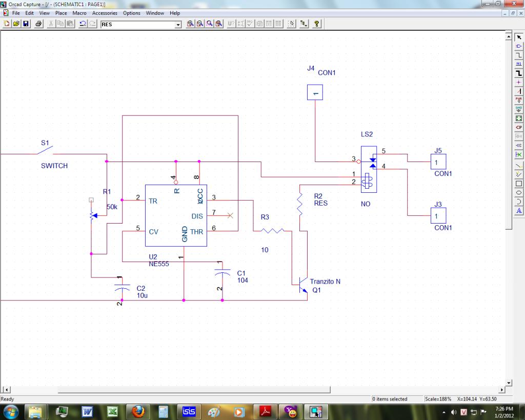Open Firefox from the Windows taskbar
The width and height of the screenshot is (525, 420).
[138, 411]
